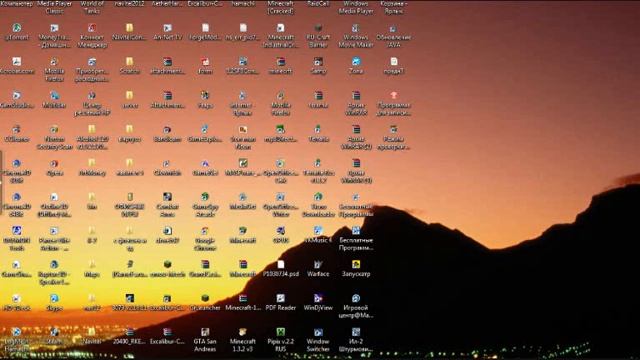Open the OpenOffice Writer shortcut
640x360 pixels.
(280, 197)
